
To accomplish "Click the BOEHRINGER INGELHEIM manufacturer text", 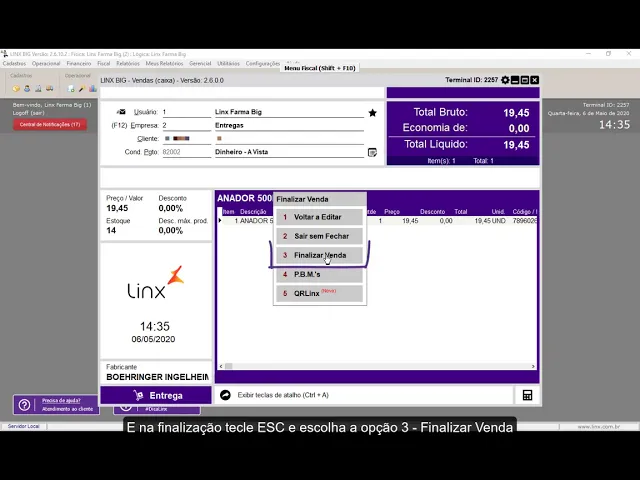I will [x=157, y=377].
